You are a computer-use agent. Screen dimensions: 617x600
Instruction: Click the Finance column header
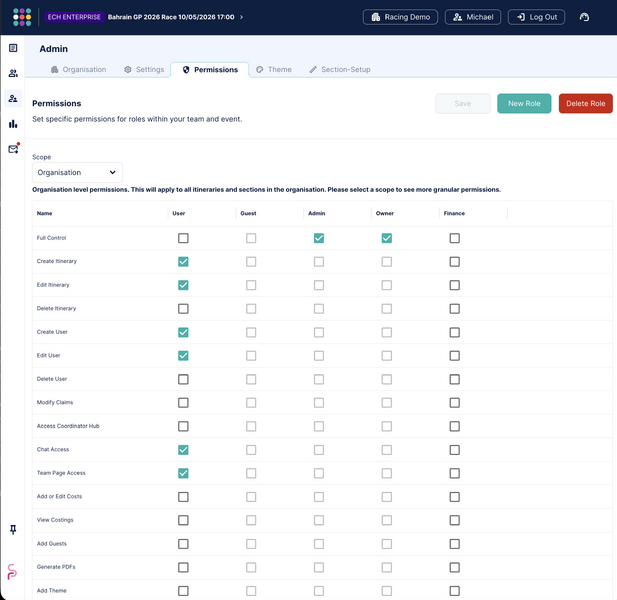[454, 213]
